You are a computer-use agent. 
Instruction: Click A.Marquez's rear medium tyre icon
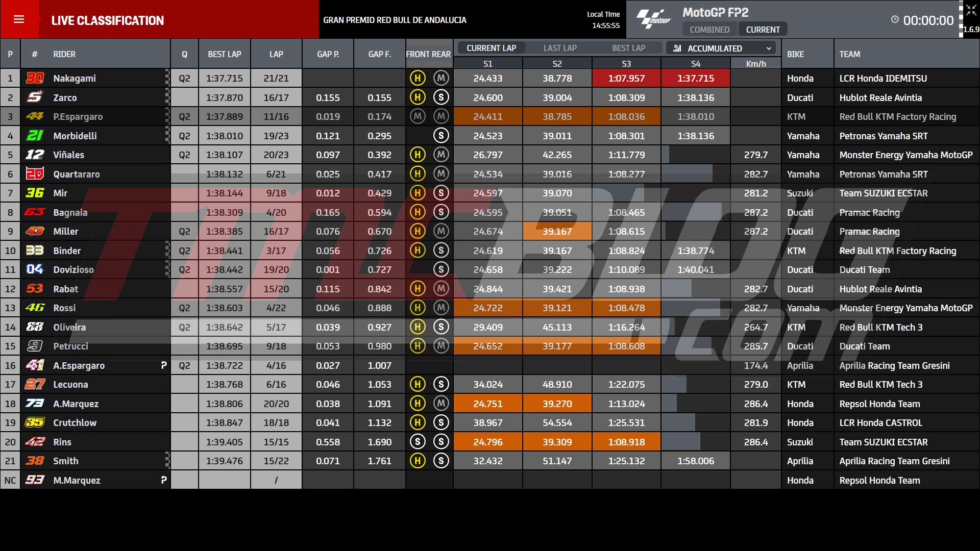click(441, 403)
